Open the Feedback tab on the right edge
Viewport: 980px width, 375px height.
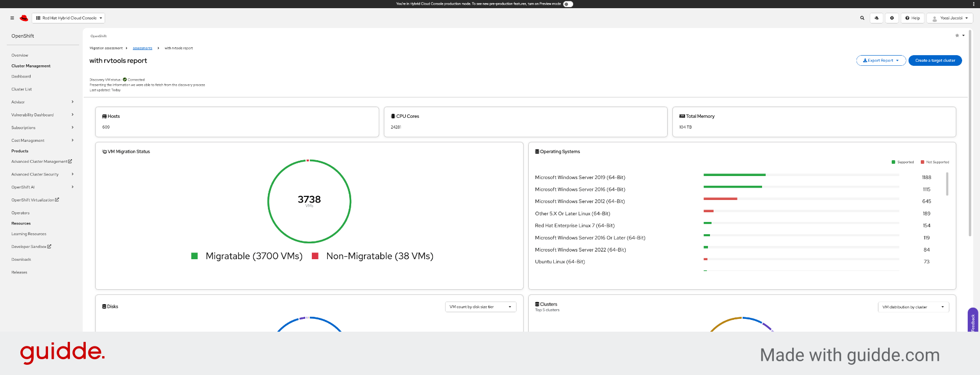coord(973,320)
